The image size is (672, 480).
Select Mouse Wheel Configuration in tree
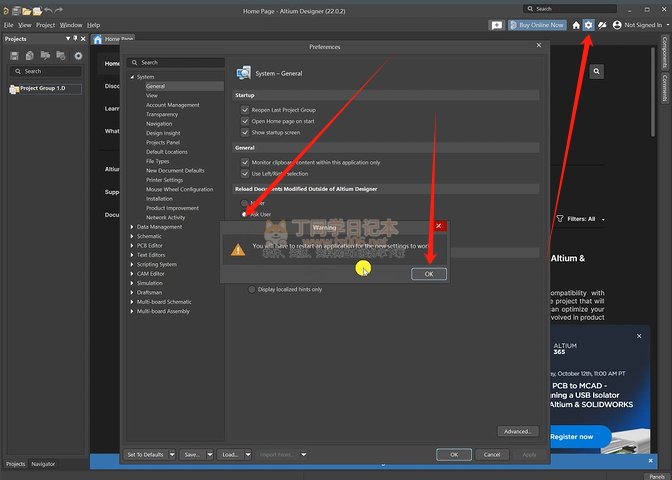click(x=179, y=189)
